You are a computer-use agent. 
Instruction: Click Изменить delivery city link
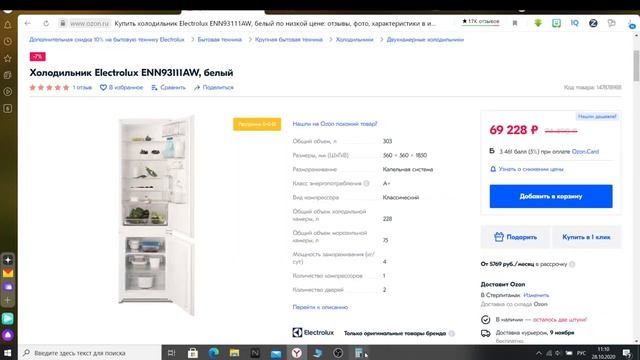(x=536, y=295)
